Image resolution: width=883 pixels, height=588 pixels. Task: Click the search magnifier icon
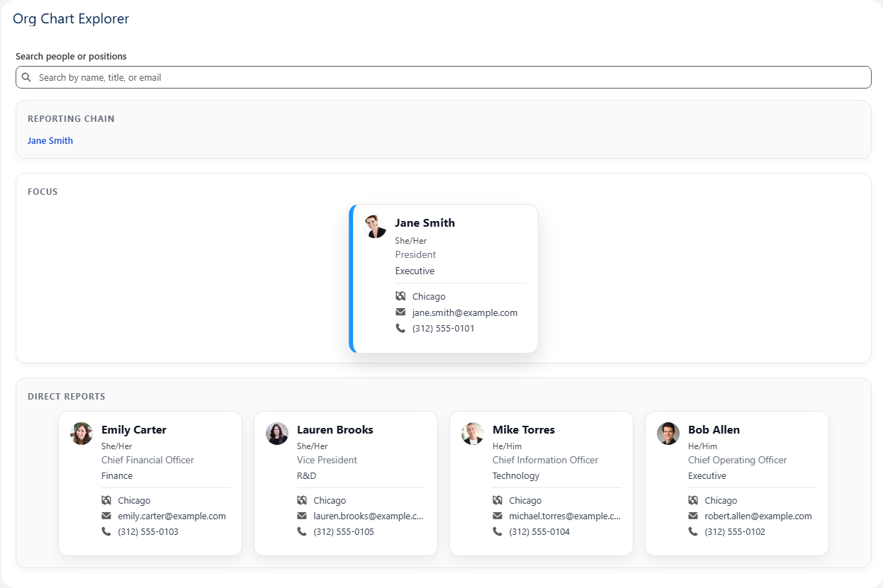[x=26, y=77]
